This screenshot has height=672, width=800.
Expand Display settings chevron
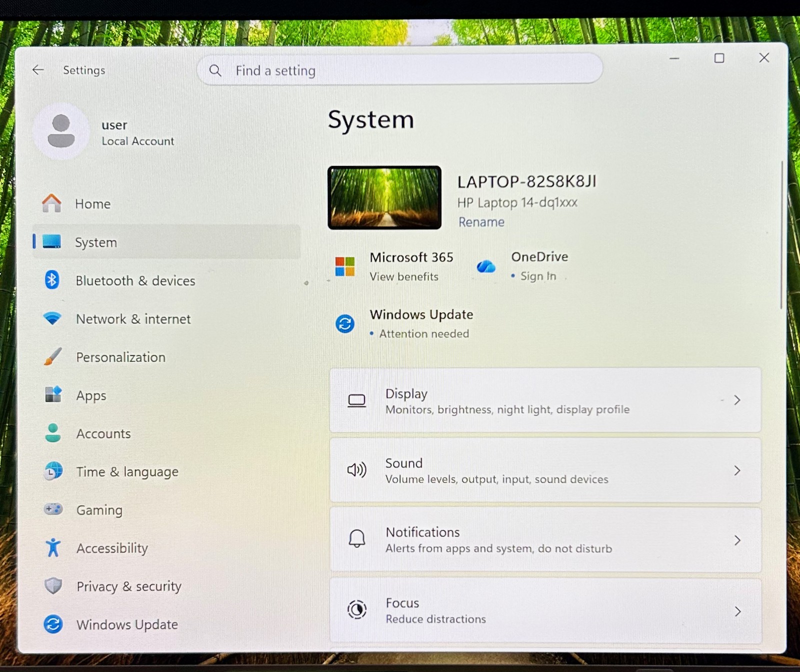click(737, 400)
